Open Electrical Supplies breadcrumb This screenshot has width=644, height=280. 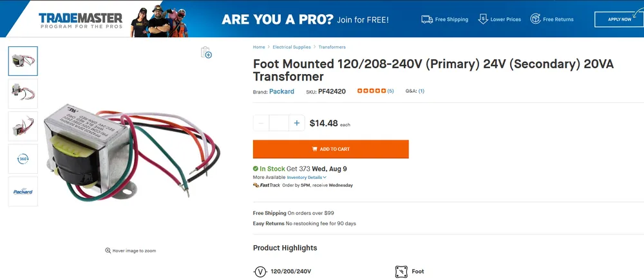click(291, 47)
